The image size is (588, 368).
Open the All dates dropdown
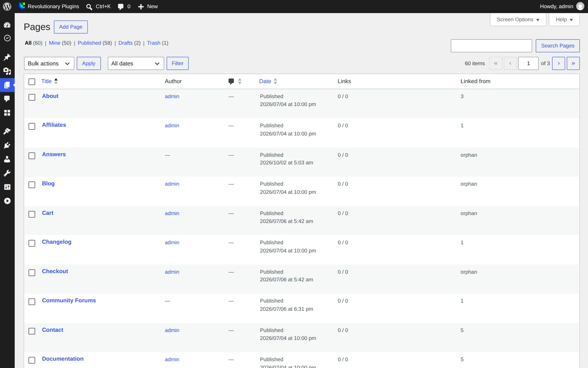pos(136,64)
